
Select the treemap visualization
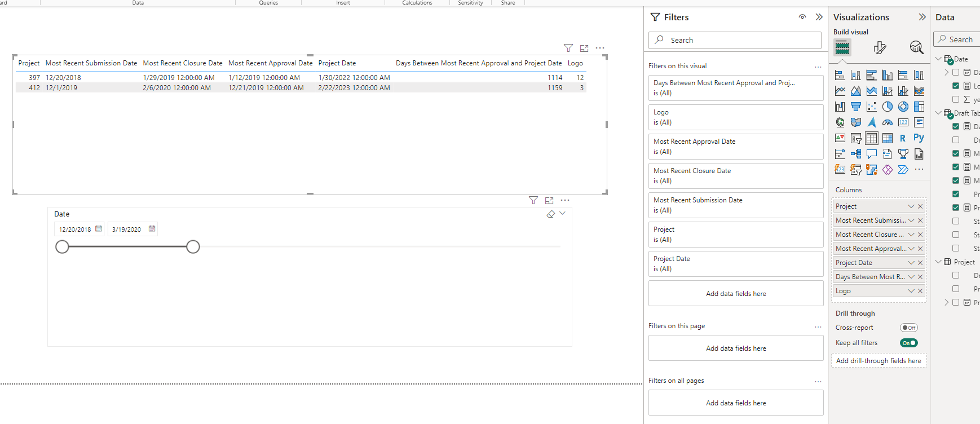point(919,107)
